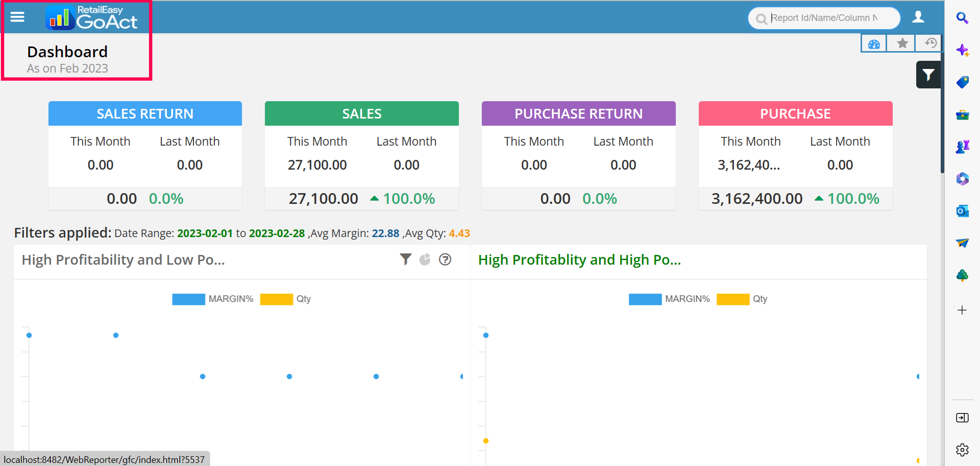
Task: Switch to the dashboard gauge tab
Action: point(874,44)
